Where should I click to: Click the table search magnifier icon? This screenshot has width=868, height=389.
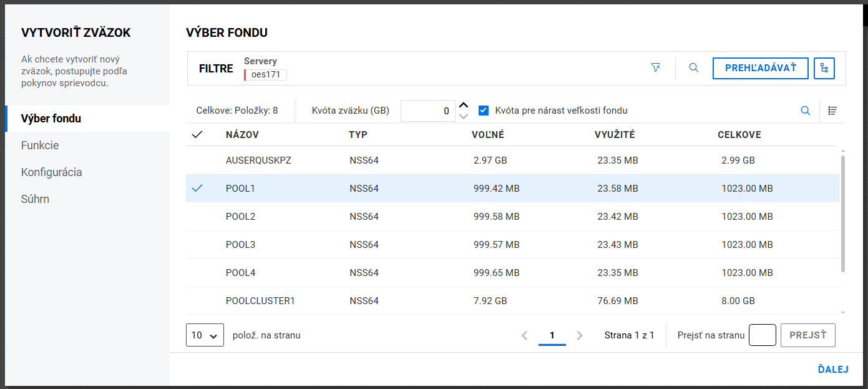point(806,111)
